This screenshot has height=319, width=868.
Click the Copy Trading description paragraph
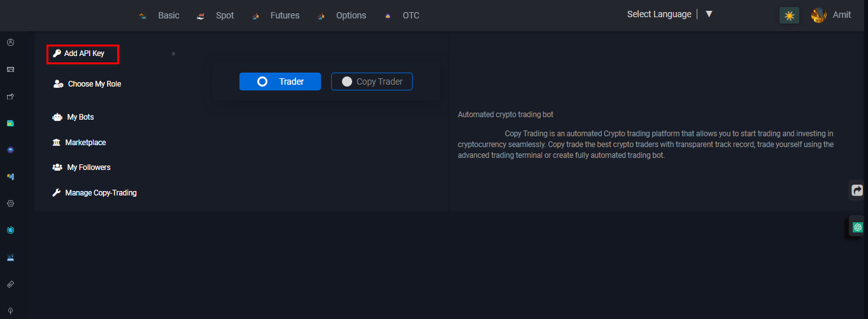646,145
